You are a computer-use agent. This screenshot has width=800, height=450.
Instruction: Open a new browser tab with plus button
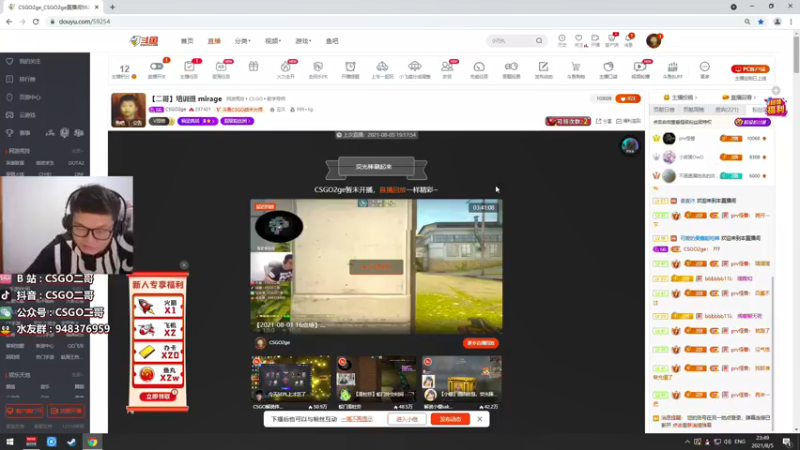112,7
